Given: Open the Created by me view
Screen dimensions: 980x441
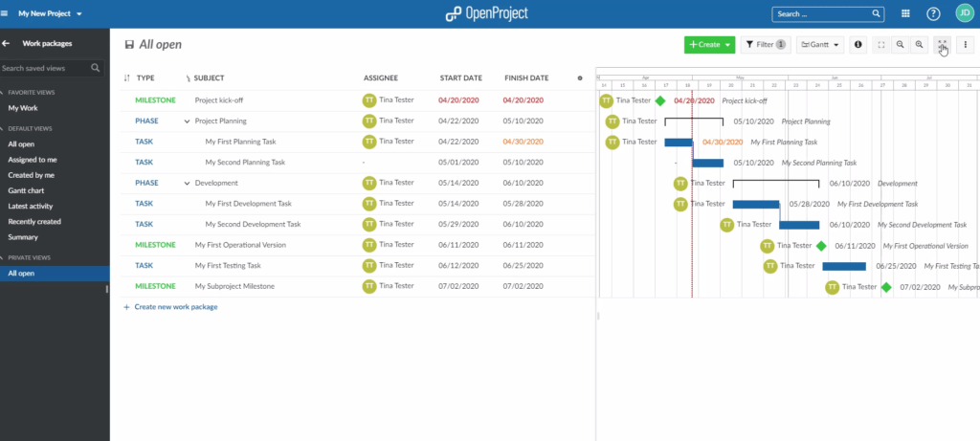Looking at the screenshot, I should point(31,175).
